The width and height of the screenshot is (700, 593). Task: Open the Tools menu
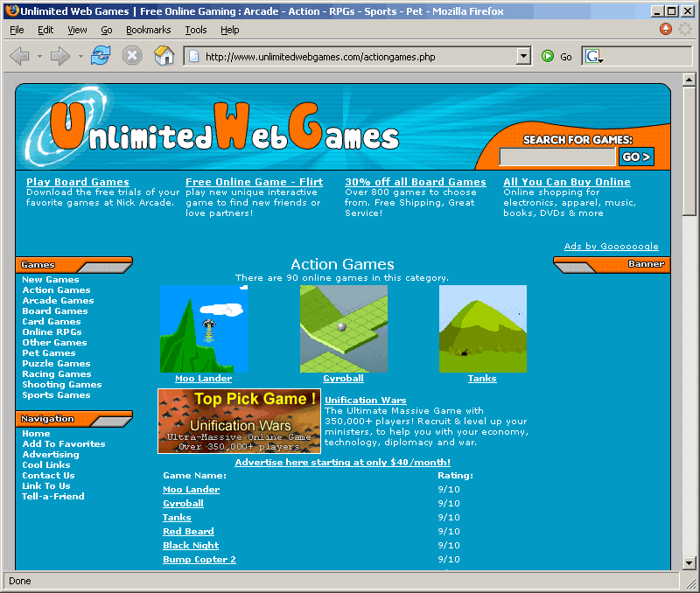pyautogui.click(x=195, y=30)
